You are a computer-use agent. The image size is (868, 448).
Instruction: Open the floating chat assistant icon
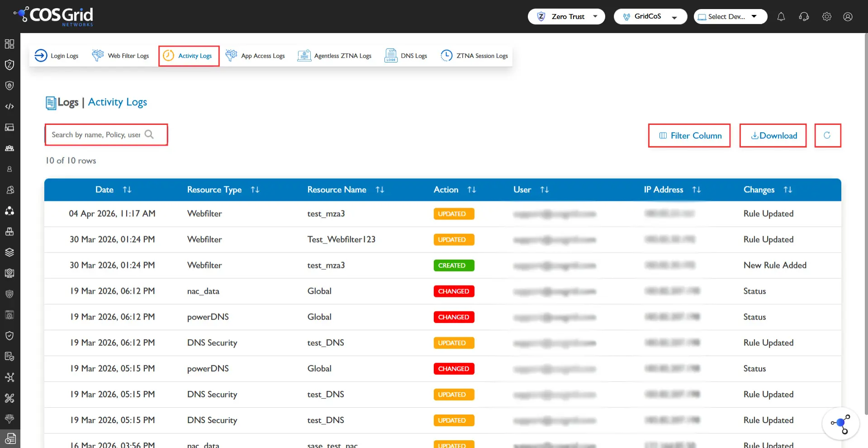pos(840,424)
